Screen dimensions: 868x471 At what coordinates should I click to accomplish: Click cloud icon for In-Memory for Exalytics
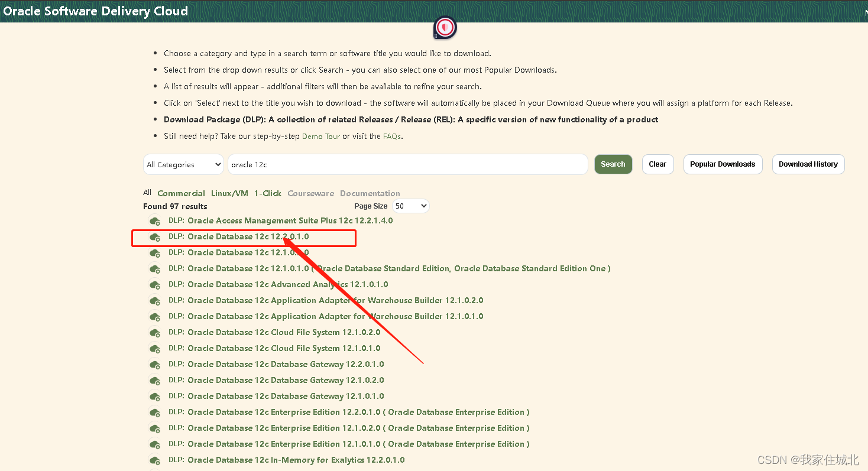click(155, 460)
